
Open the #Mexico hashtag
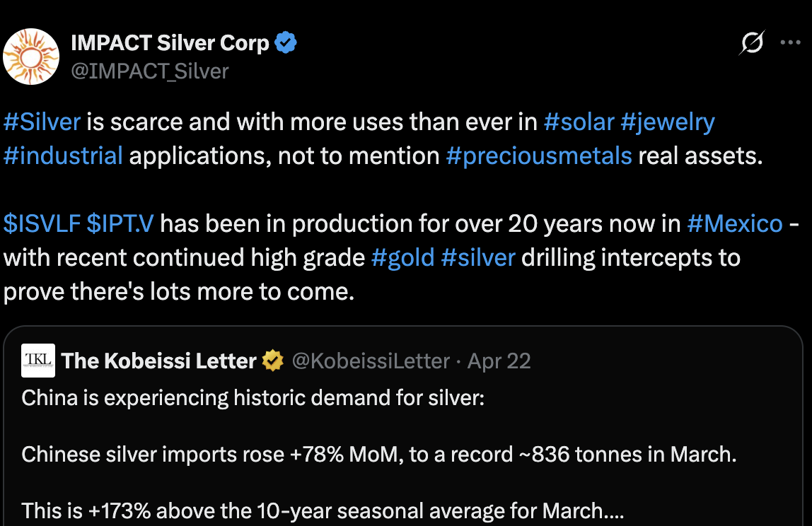tap(734, 224)
